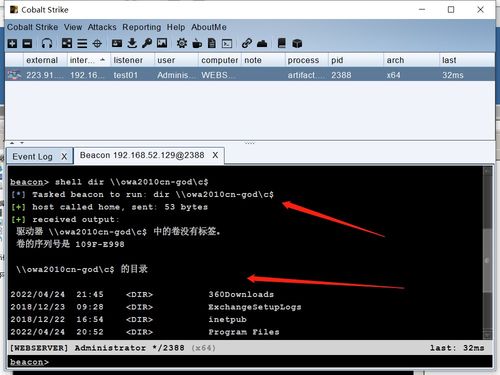Click the 360Downloads directory entry
Image resolution: width=500 pixels, height=375 pixels.
241,295
